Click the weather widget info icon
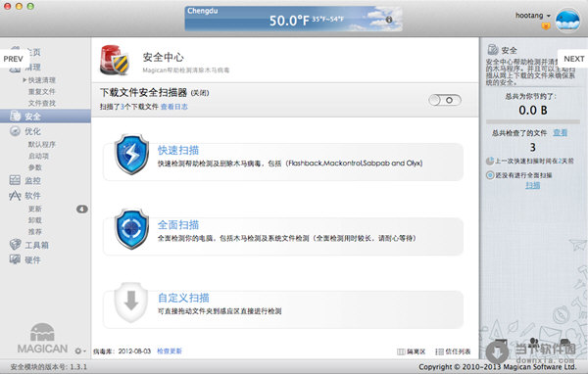 (x=389, y=20)
